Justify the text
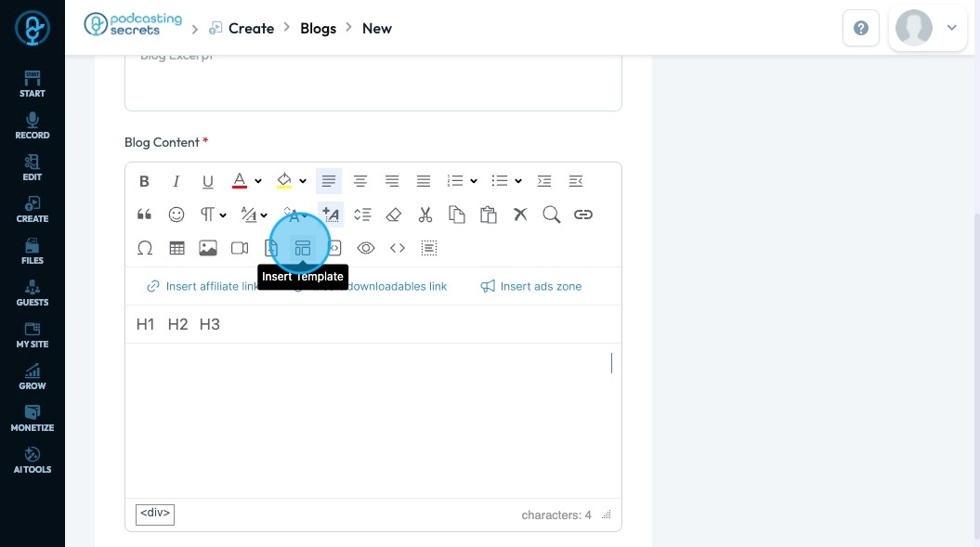 coord(424,181)
